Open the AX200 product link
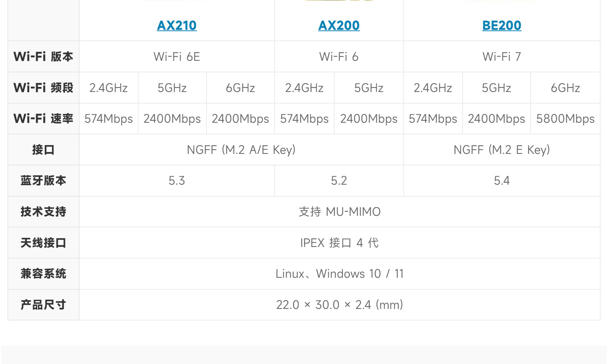This screenshot has width=608, height=364. (339, 25)
